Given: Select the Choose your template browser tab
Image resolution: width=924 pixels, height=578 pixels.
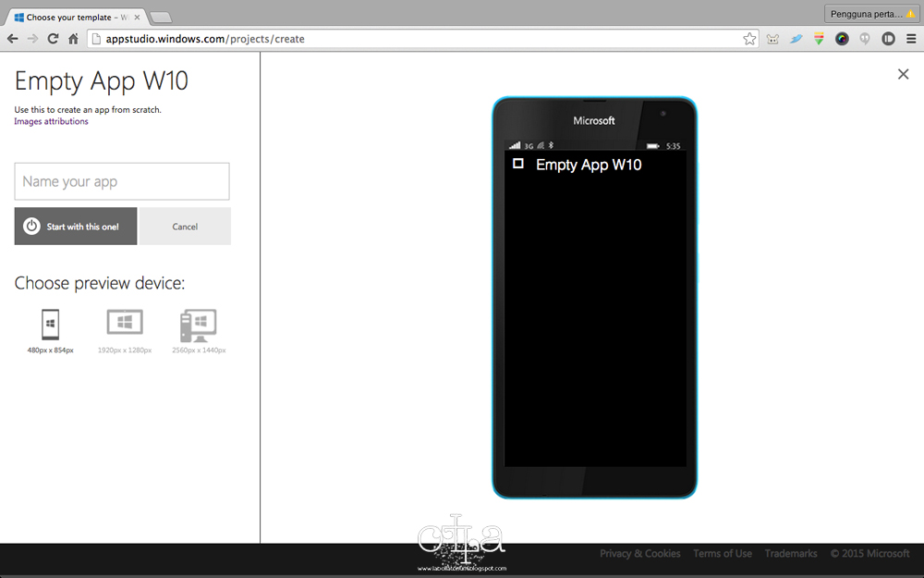Looking at the screenshot, I should coord(77,17).
